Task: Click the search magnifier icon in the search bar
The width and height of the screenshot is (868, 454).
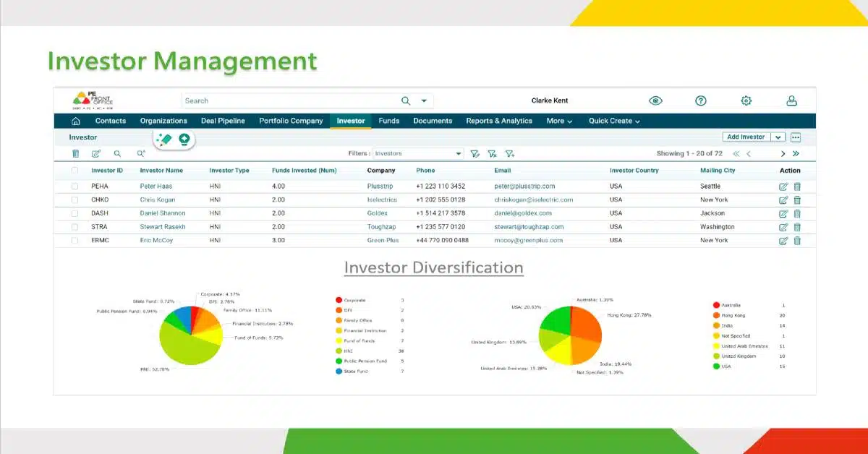Action: tap(406, 101)
